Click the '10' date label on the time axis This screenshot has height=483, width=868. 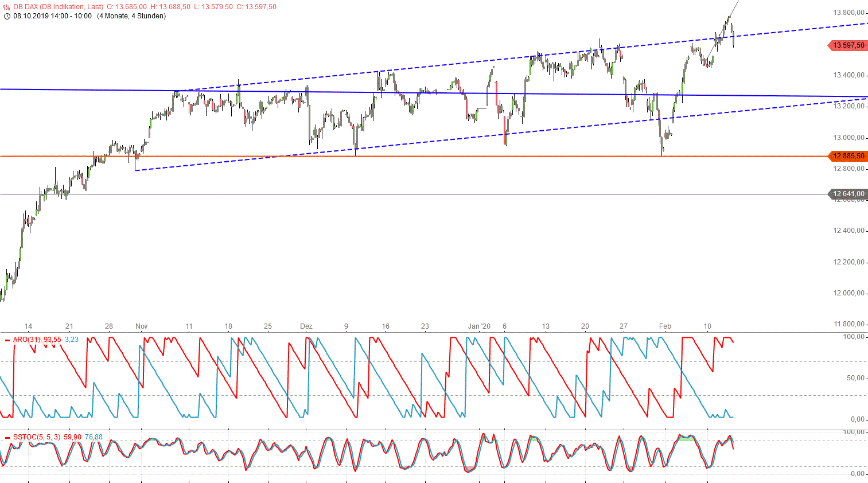(707, 326)
